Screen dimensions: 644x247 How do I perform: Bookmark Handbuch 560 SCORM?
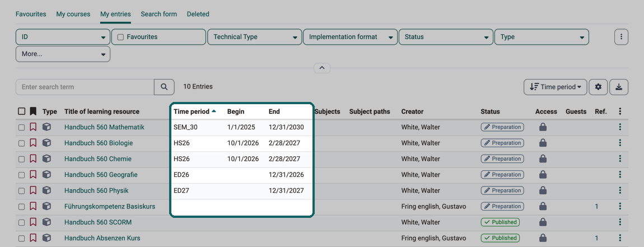[x=33, y=222]
